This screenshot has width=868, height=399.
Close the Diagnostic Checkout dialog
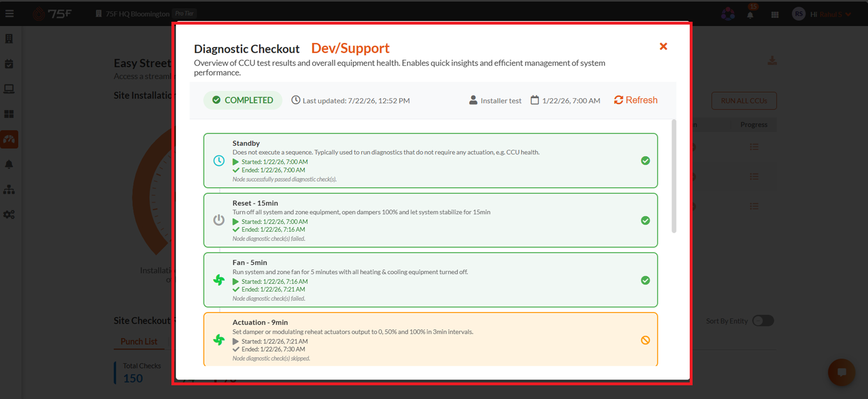coord(663,46)
